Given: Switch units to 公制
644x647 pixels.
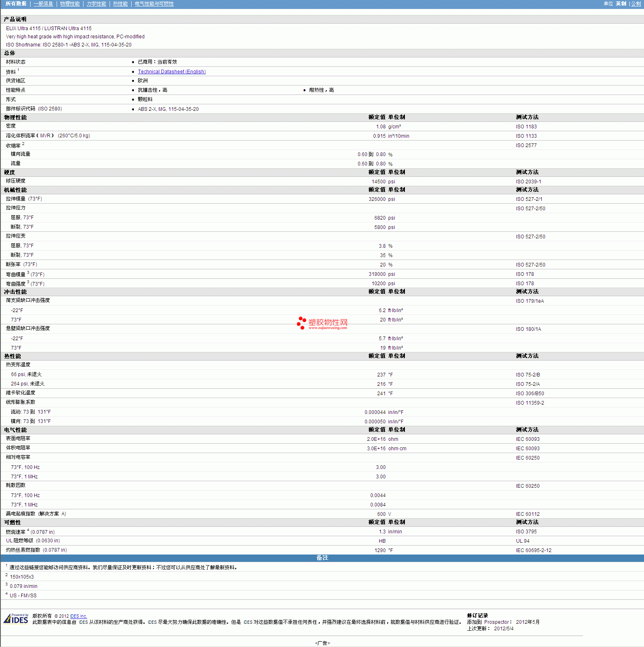Looking at the screenshot, I should 636,4.
